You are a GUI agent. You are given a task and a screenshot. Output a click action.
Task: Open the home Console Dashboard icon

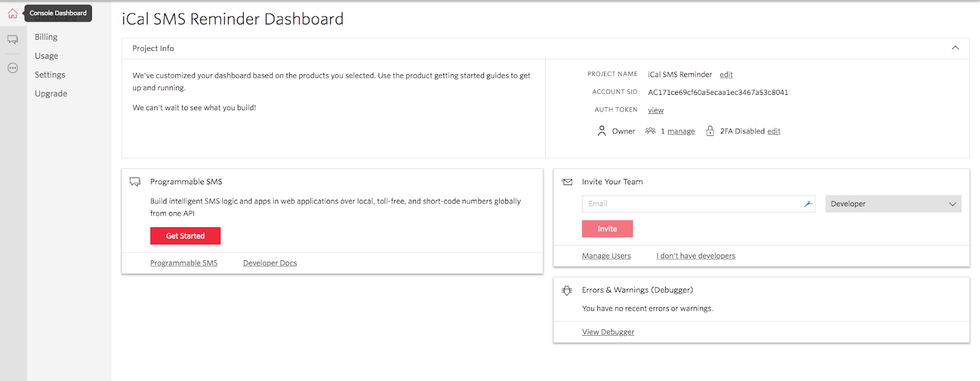12,13
